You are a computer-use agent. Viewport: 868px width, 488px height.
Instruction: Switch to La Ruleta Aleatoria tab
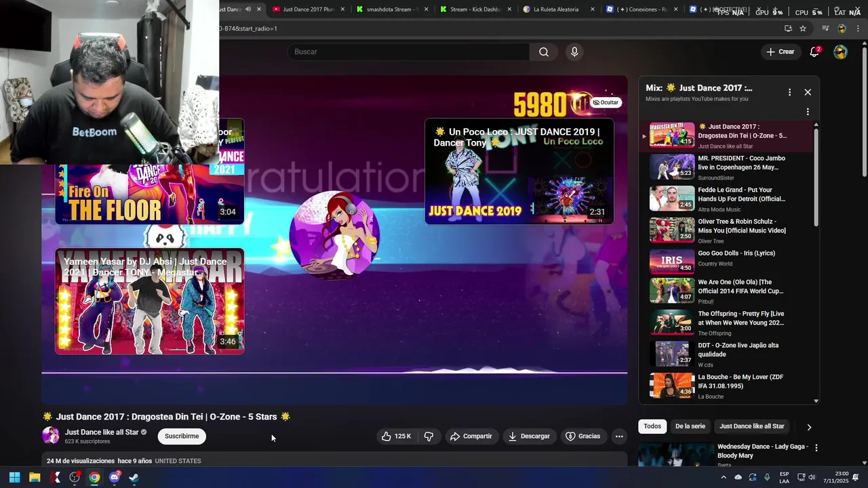(x=559, y=9)
